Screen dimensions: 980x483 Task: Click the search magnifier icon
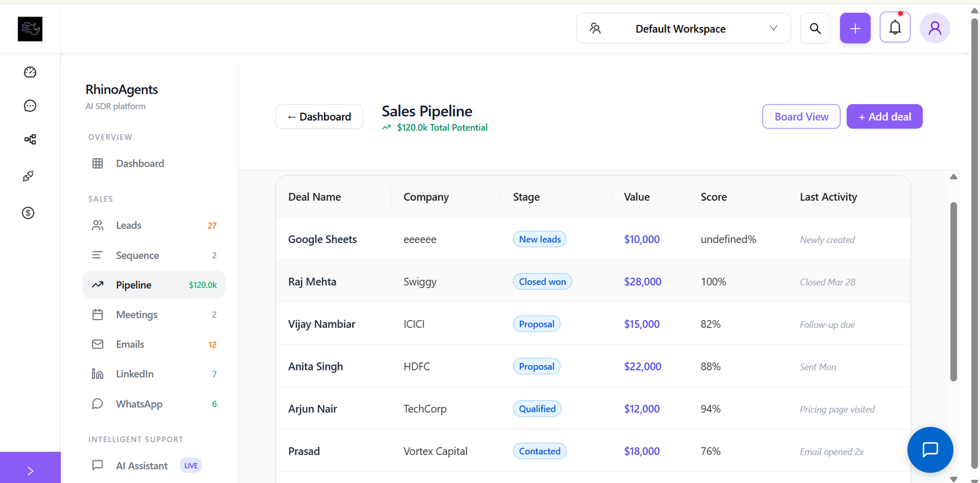click(x=815, y=28)
